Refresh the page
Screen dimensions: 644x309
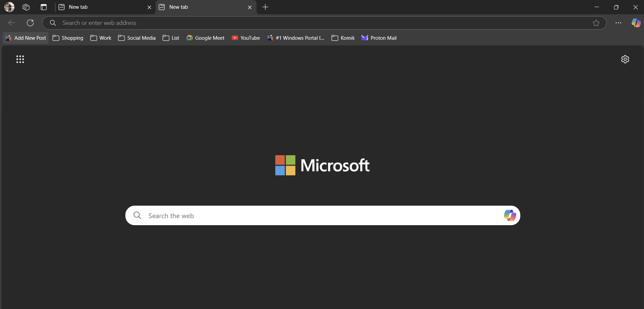coord(30,23)
